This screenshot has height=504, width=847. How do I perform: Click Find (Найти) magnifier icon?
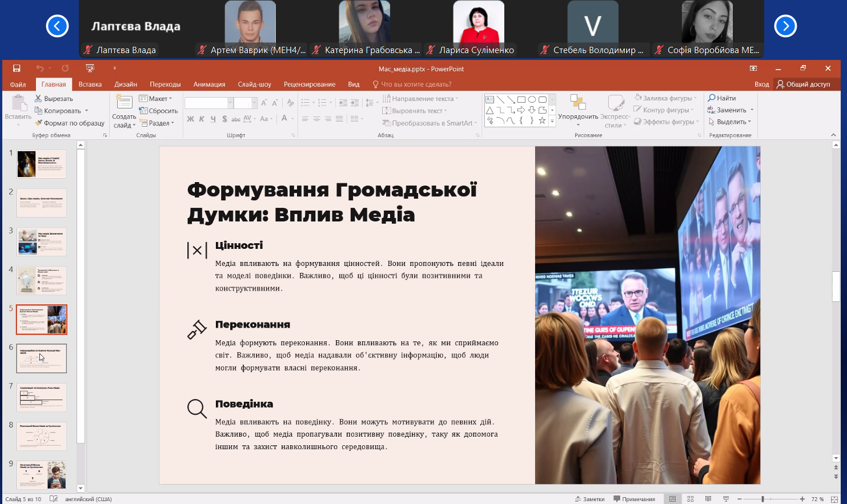[712, 98]
